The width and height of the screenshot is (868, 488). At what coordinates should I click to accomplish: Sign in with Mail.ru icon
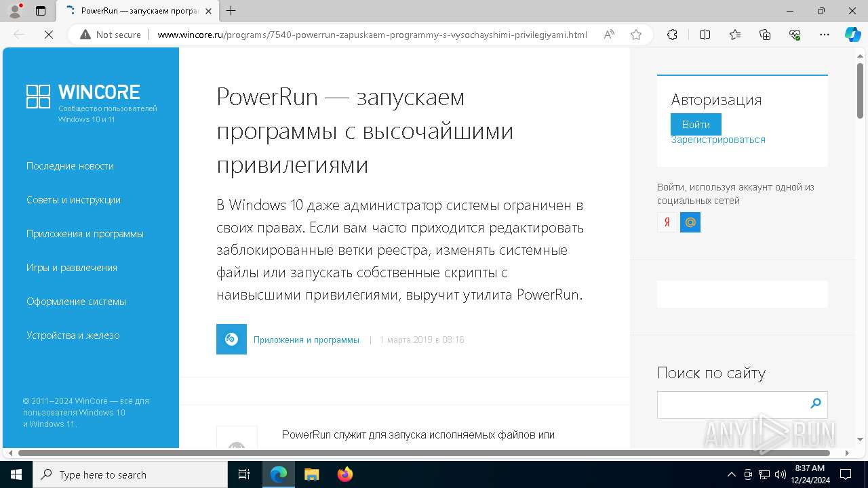pyautogui.click(x=690, y=222)
